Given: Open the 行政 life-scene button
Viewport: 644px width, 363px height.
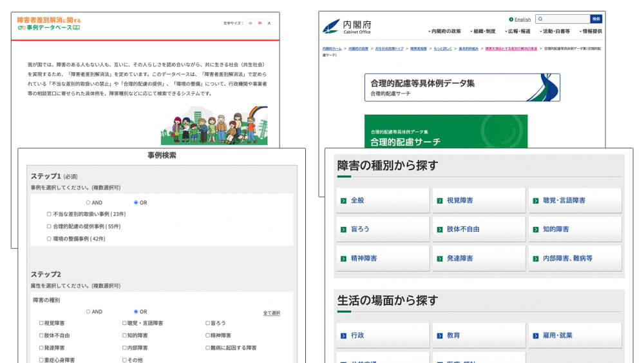Looking at the screenshot, I should pos(383,336).
